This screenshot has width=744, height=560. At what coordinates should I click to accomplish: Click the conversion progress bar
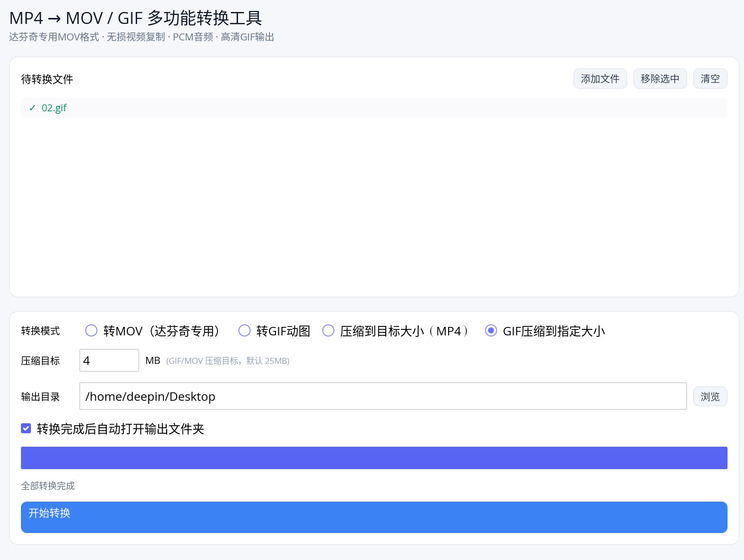tap(374, 458)
